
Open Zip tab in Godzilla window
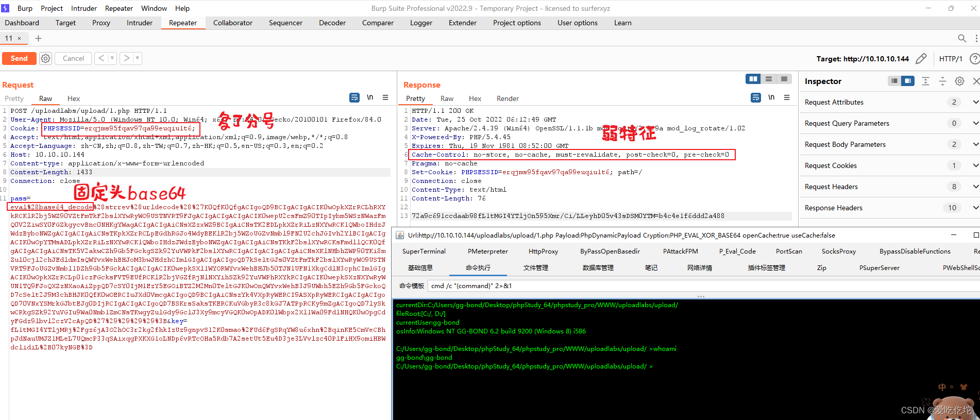[x=821, y=268]
